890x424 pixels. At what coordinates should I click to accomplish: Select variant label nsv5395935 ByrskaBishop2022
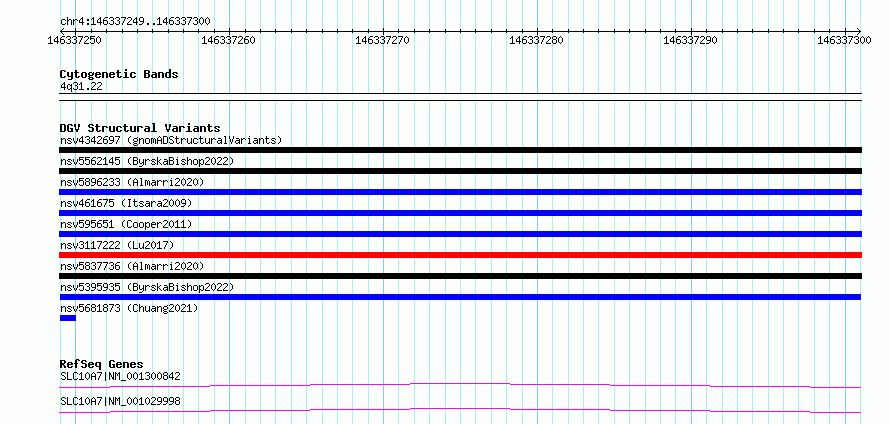(147, 287)
